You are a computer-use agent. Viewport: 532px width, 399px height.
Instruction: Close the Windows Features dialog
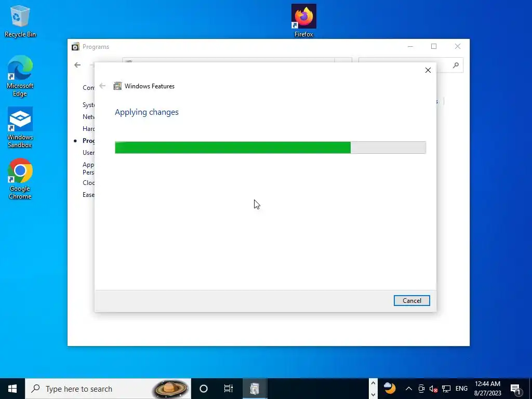(x=428, y=70)
